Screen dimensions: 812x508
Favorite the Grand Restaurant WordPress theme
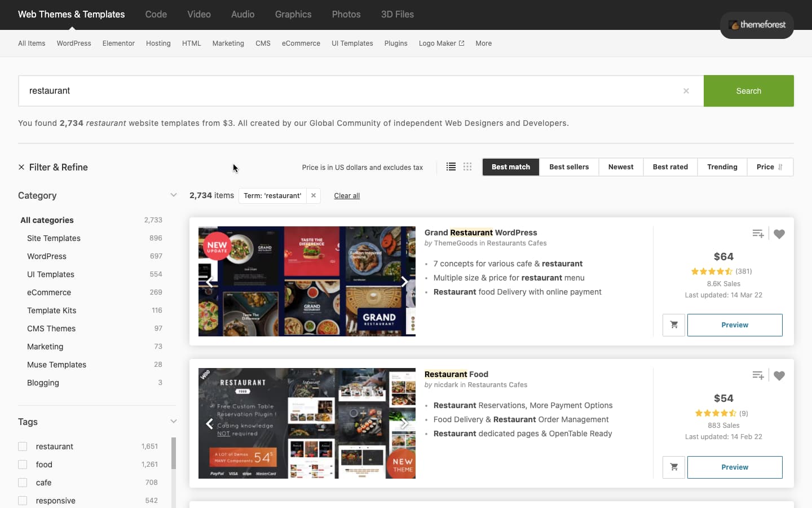tap(779, 234)
